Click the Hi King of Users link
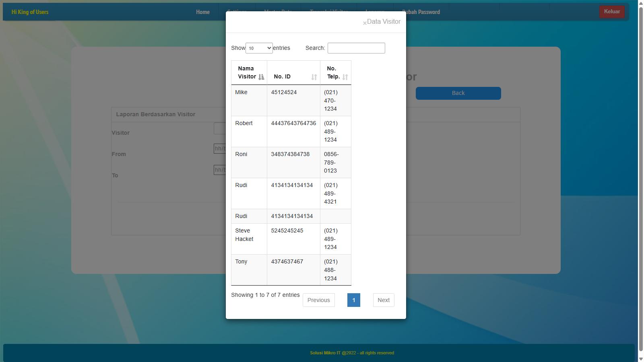Viewport: 644px width, 362px height. pyautogui.click(x=30, y=12)
